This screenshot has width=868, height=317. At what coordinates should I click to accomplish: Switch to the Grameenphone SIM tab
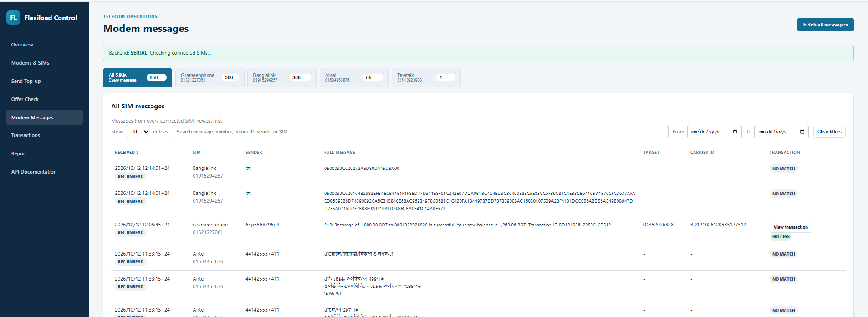[209, 77]
